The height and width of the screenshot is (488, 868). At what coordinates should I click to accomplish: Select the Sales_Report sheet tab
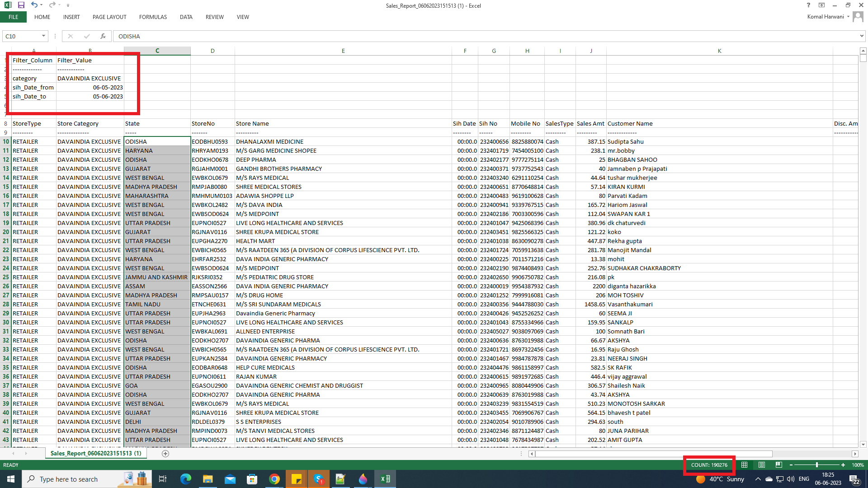pyautogui.click(x=96, y=453)
